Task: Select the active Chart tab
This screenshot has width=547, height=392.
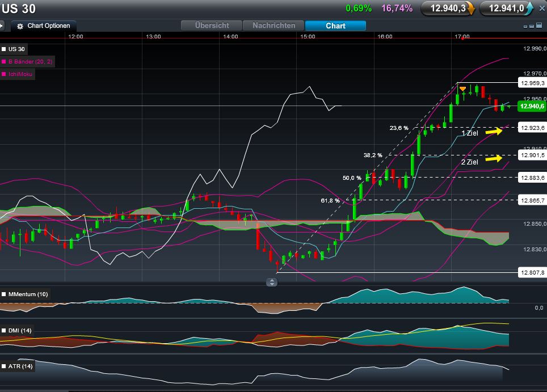Action: coord(335,26)
